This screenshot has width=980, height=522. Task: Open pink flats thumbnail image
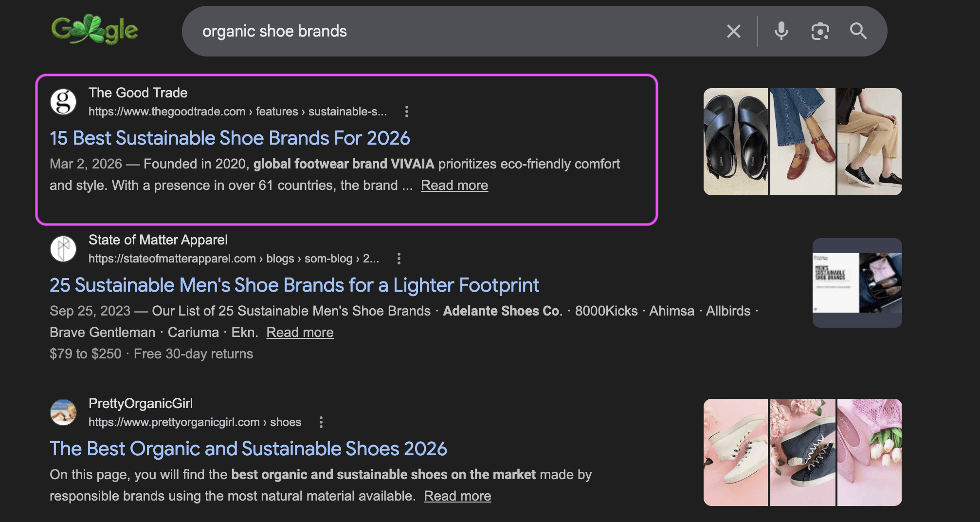[x=870, y=452]
